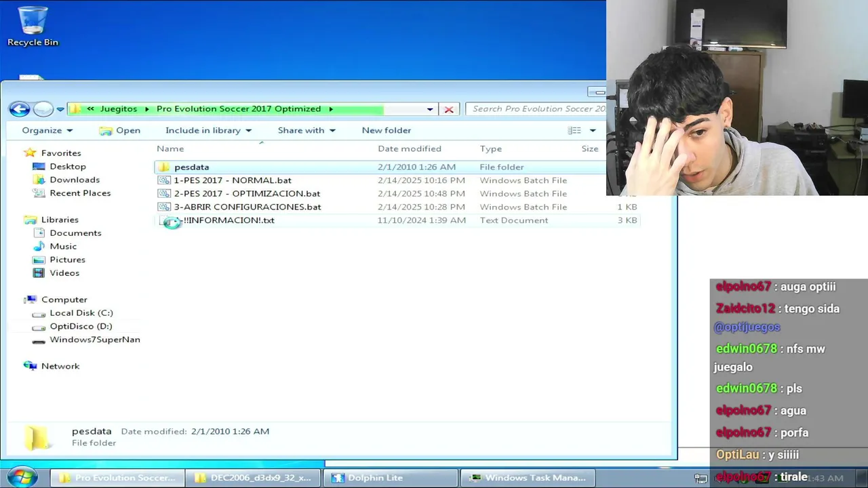The image size is (868, 488).
Task: Click batch file icon of 1-PES 2017 NORMAL
Action: pyautogui.click(x=164, y=180)
